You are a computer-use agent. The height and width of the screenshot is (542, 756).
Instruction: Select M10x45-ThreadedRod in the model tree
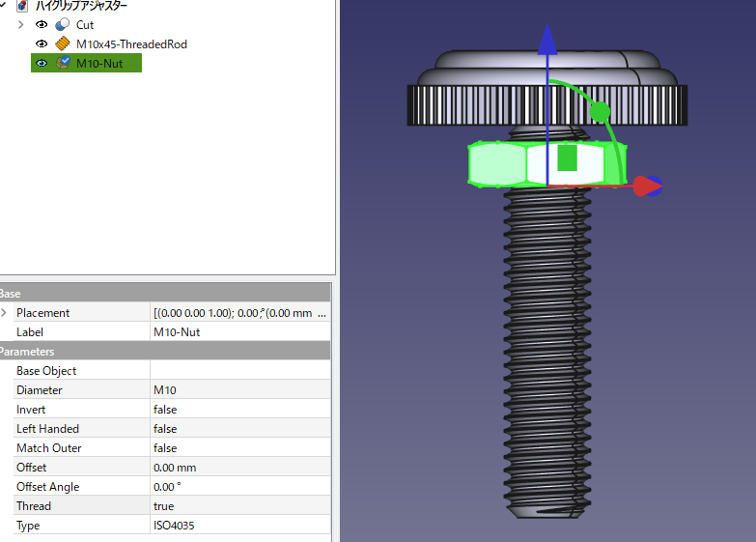pyautogui.click(x=131, y=44)
